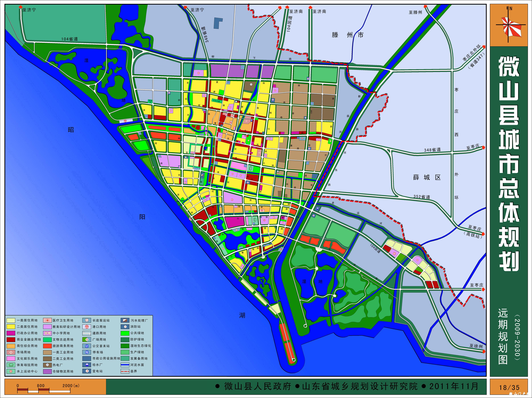
Task: Click the 港口用地 legend icon
Action: (87, 327)
